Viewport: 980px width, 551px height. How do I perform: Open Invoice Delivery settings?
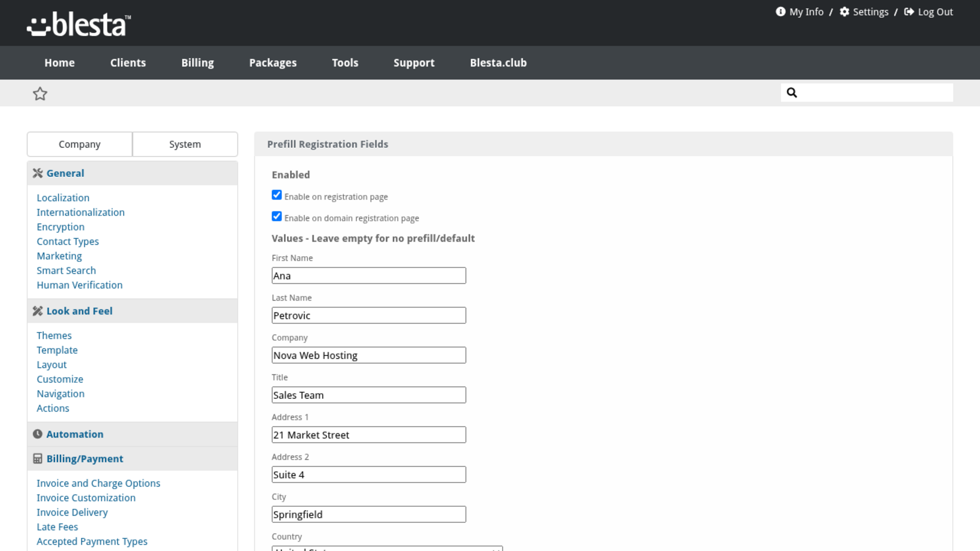pyautogui.click(x=72, y=512)
